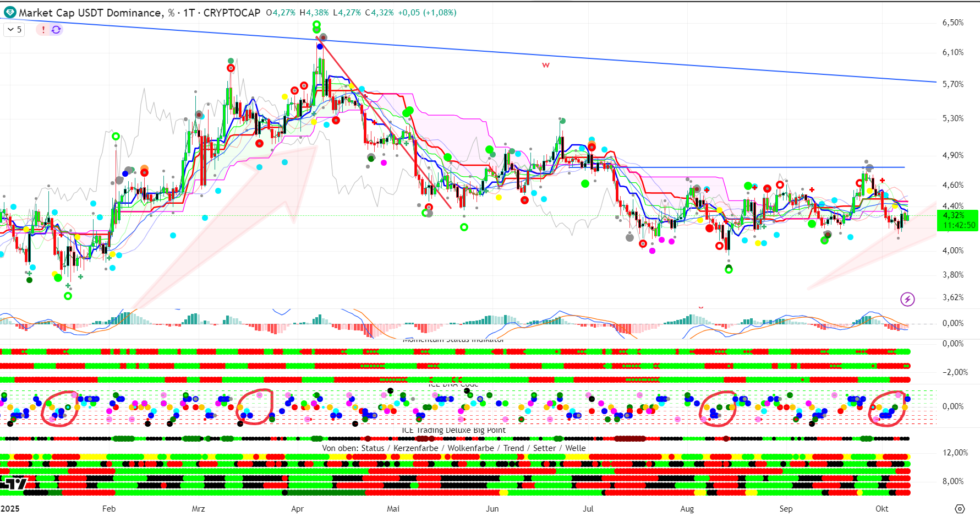Click the 6,50% label on price scale
Screen dimensions: 980x516
click(x=952, y=23)
